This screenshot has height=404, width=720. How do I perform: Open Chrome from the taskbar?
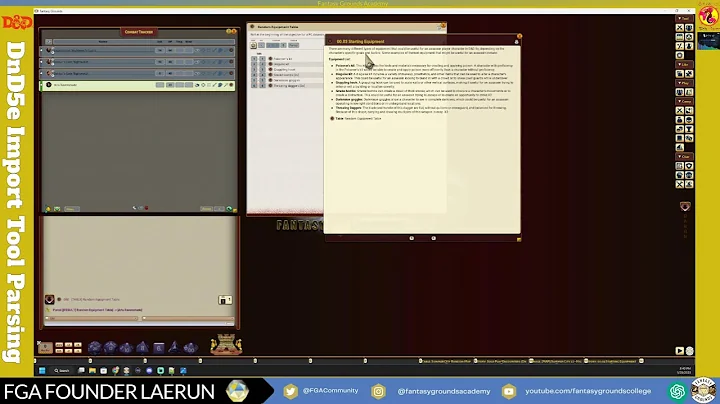coord(115,370)
